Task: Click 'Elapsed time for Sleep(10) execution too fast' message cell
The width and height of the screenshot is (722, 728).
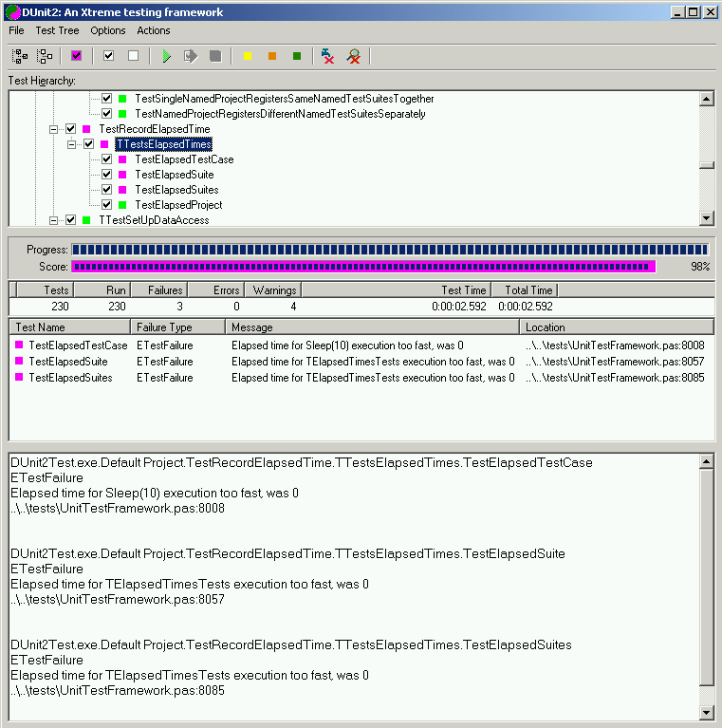Action: pos(347,345)
